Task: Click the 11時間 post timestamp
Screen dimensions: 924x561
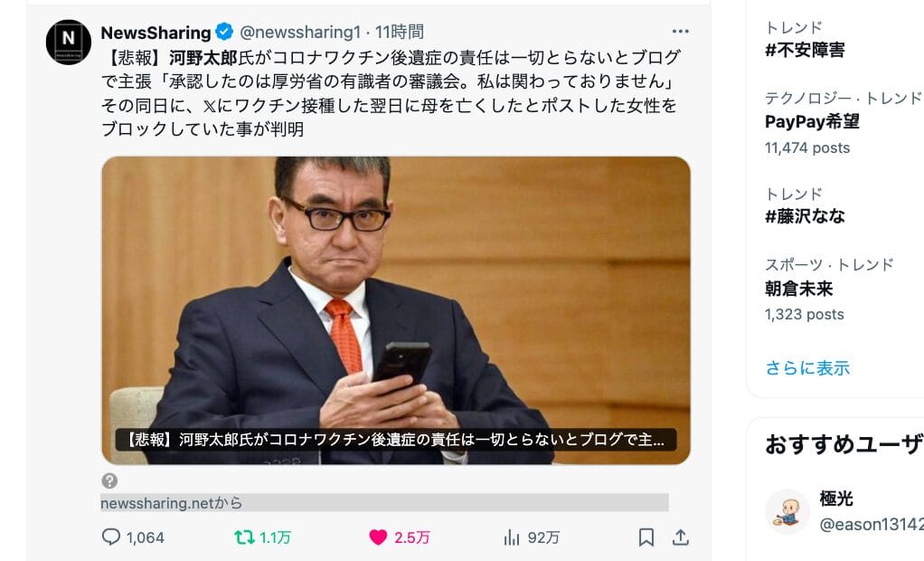Action: pyautogui.click(x=400, y=32)
